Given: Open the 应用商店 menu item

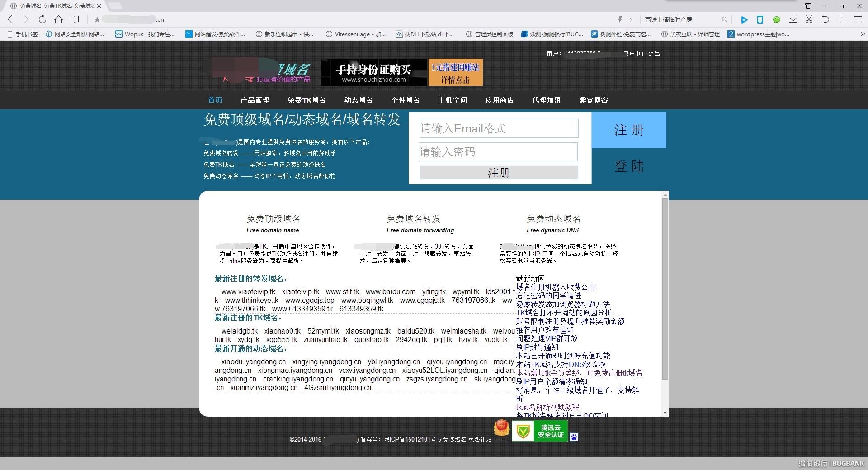Looking at the screenshot, I should click(499, 100).
